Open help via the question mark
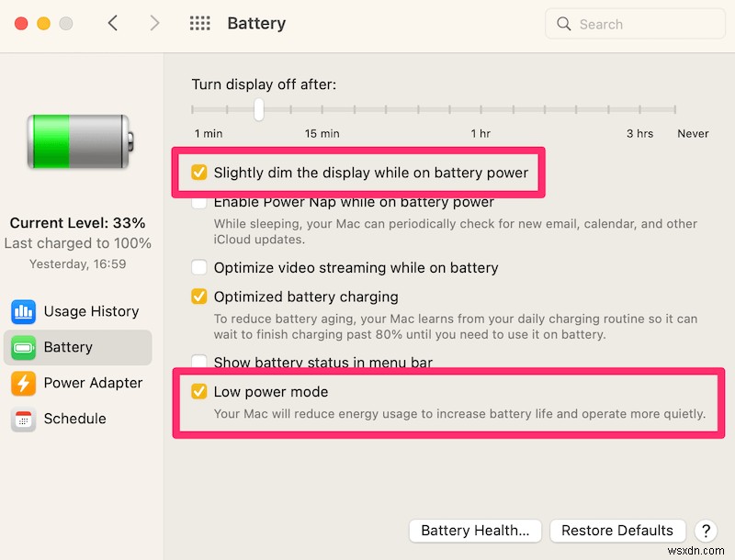The width and height of the screenshot is (735, 560). point(706,531)
